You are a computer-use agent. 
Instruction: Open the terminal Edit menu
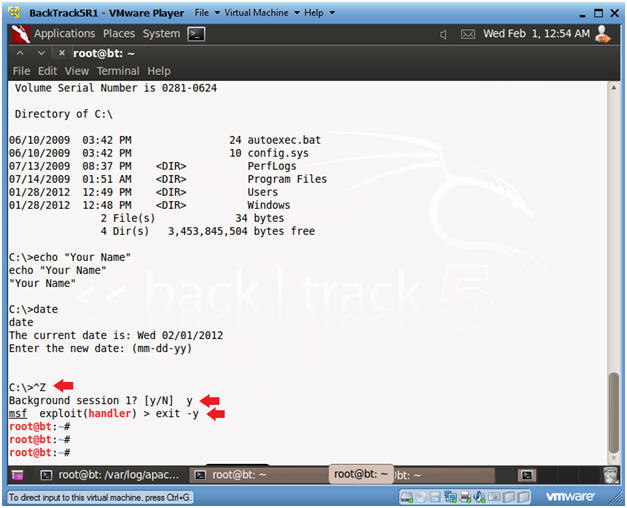47,71
